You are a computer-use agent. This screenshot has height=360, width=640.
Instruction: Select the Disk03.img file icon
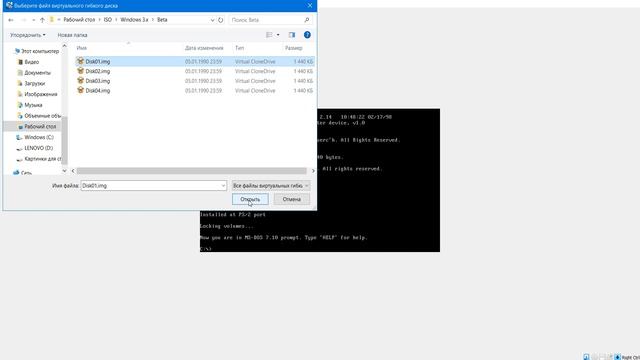coord(80,81)
